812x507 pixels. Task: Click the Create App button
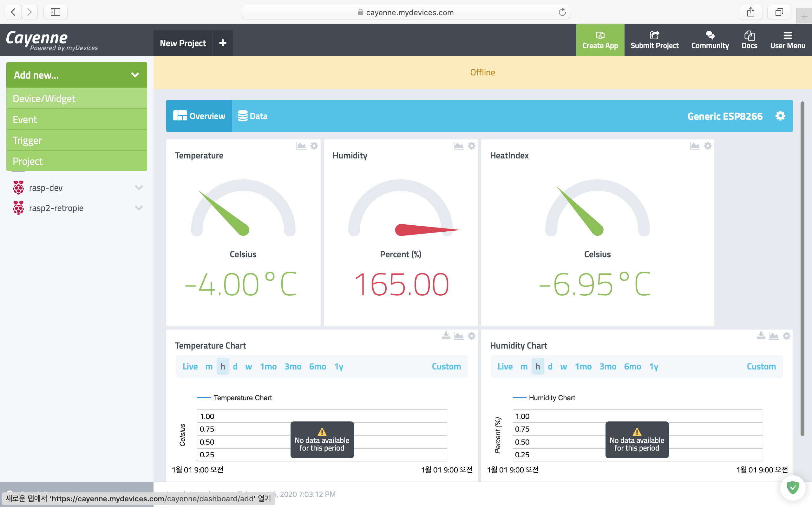pos(600,40)
